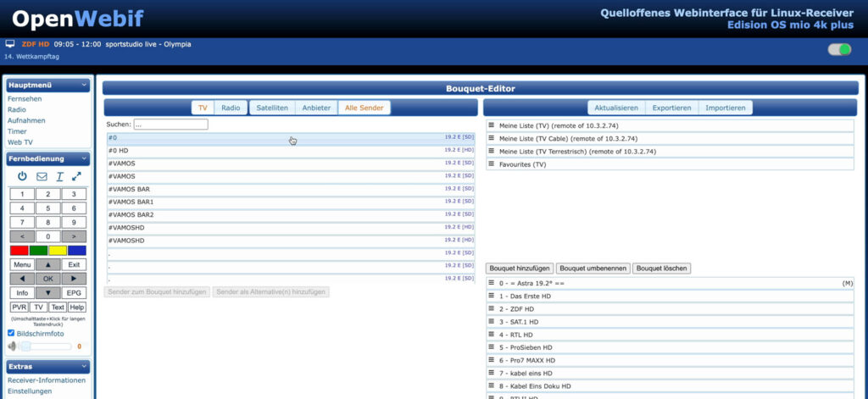Image resolution: width=868 pixels, height=399 pixels.
Task: Switch to the Satelliten tab
Action: click(272, 108)
